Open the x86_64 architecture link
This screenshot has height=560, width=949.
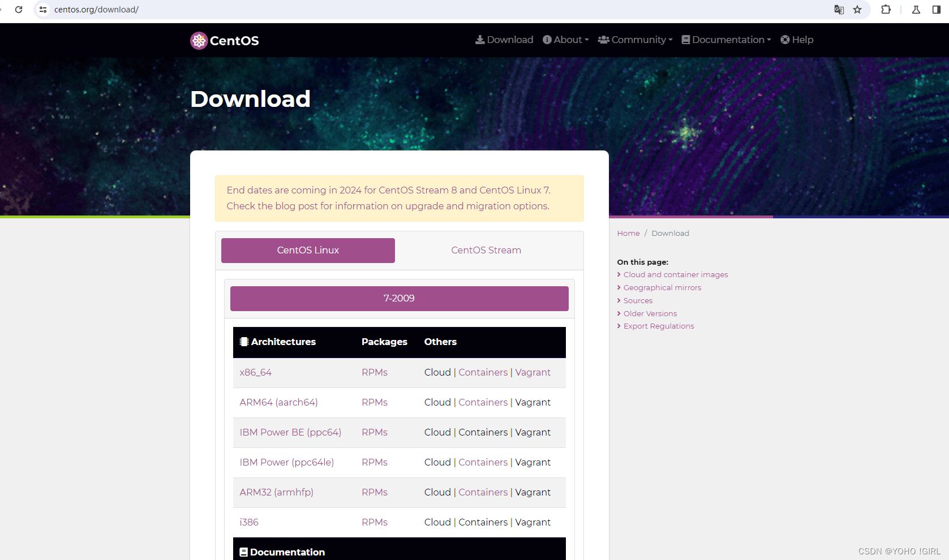pyautogui.click(x=256, y=372)
